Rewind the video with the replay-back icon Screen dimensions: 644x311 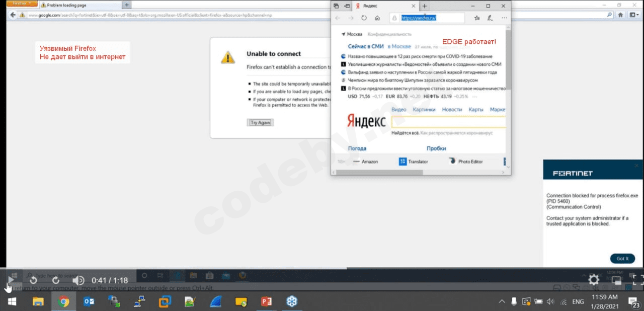coord(33,280)
